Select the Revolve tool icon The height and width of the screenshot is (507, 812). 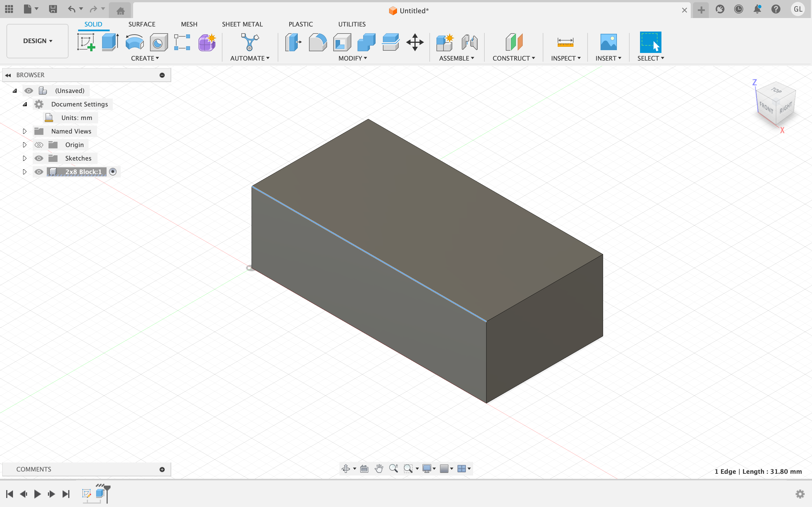pyautogui.click(x=134, y=42)
